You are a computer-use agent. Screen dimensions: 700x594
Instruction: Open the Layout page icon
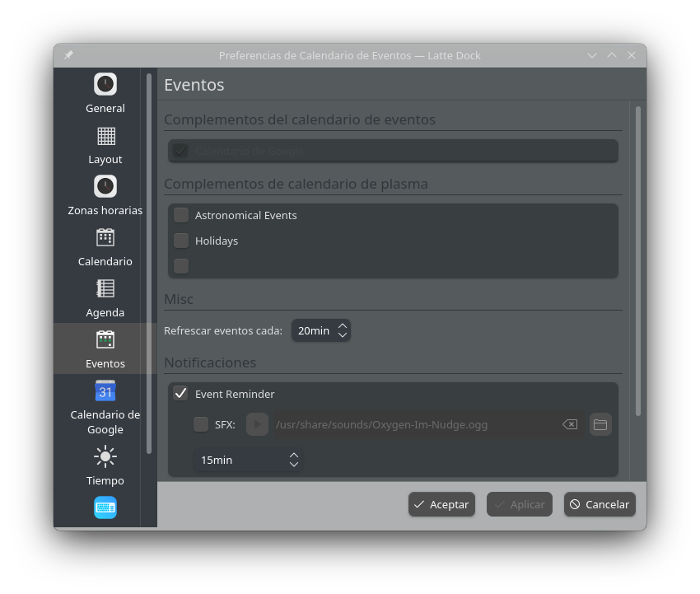105,136
